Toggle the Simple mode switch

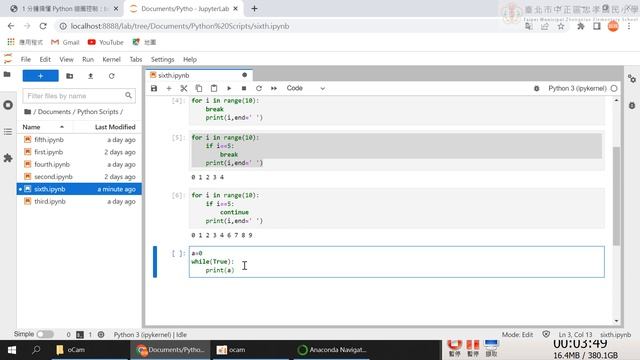tap(45, 334)
